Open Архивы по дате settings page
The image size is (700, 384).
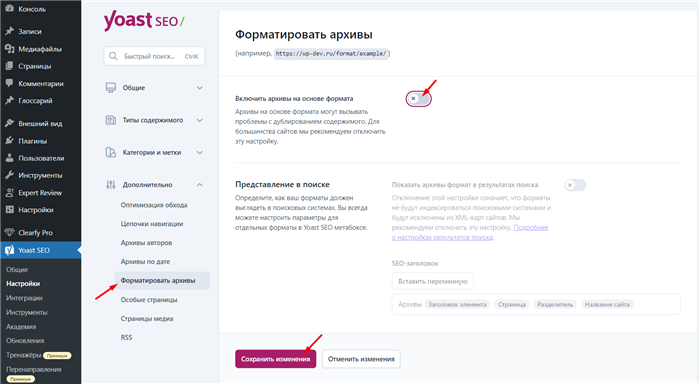[145, 261]
